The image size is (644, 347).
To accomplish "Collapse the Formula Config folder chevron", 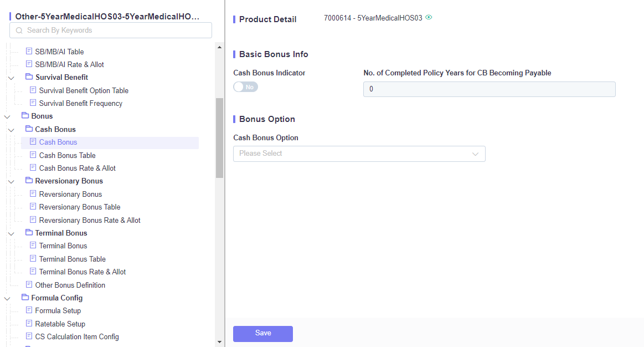I will [x=7, y=298].
